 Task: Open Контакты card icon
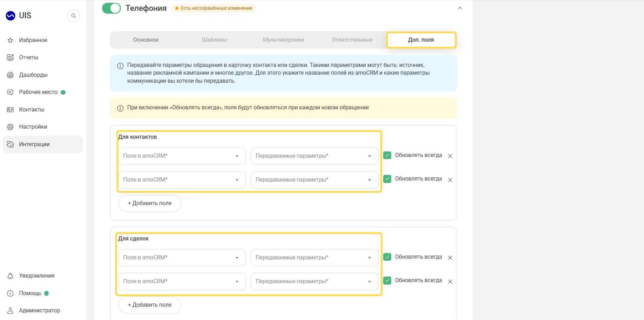[11, 110]
